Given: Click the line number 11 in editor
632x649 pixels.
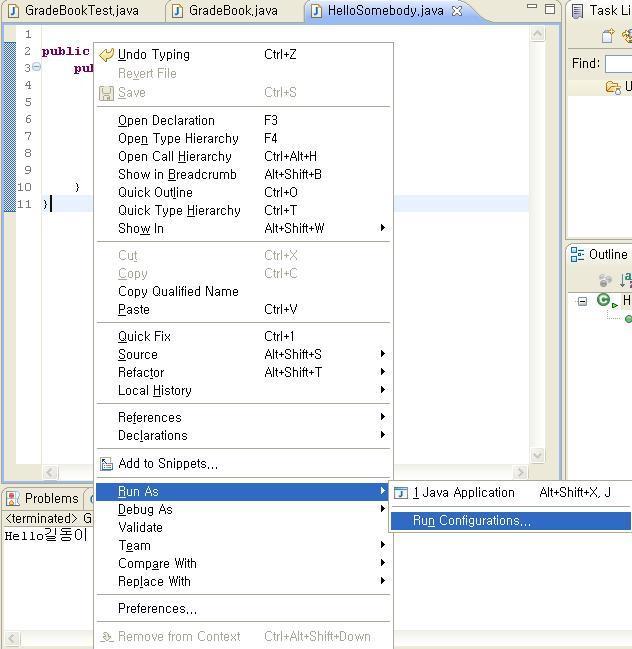Looking at the screenshot, I should pos(24,204).
